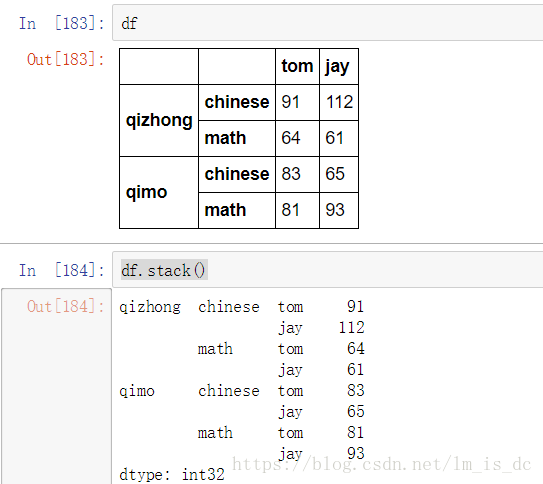The width and height of the screenshot is (543, 484).
Task: Click math row label under qizhong in table
Action: pos(237,138)
